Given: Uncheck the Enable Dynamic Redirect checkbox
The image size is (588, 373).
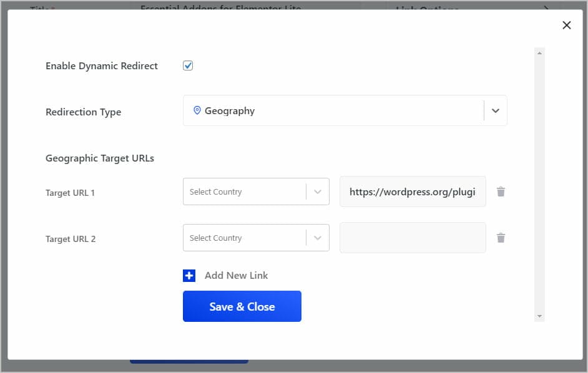Looking at the screenshot, I should click(x=188, y=65).
